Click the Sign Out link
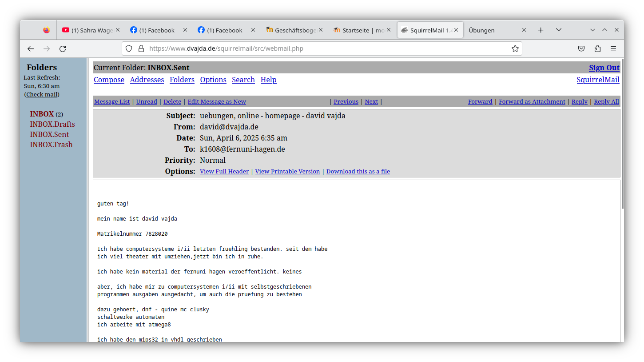This screenshot has height=362, width=644. tap(604, 67)
